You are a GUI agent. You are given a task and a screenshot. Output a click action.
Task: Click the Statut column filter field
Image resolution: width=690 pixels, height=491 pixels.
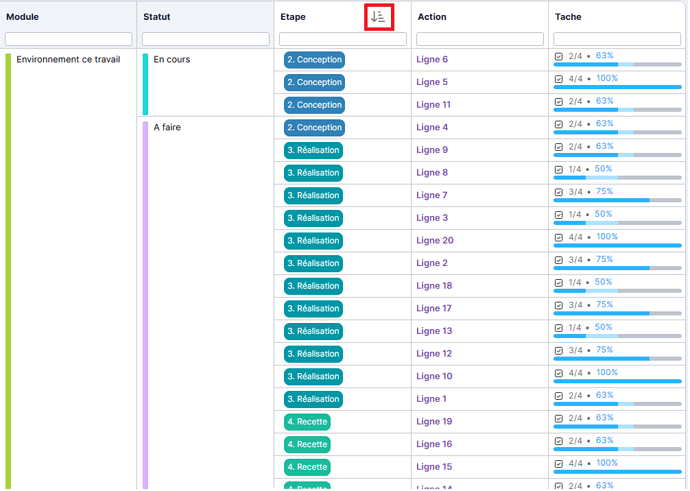205,39
